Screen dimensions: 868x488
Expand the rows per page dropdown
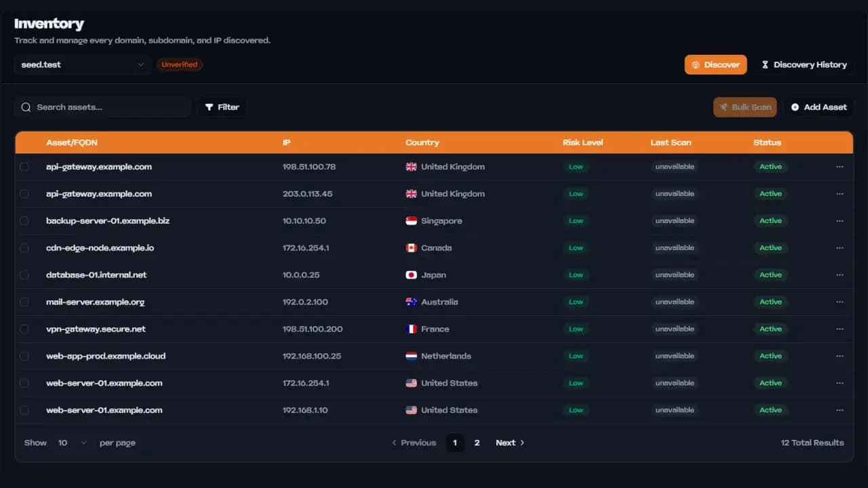pyautogui.click(x=72, y=443)
